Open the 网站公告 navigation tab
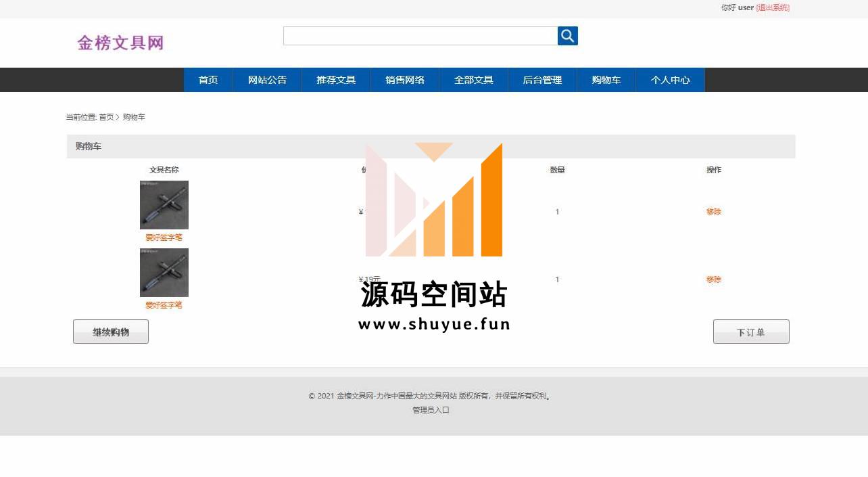 pyautogui.click(x=267, y=80)
